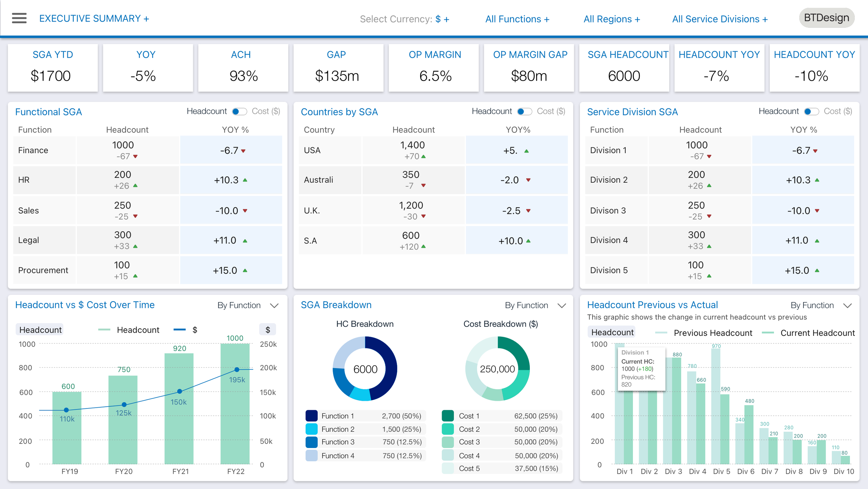Click the FY22 cost data point
The height and width of the screenshot is (489, 868).
[x=237, y=370]
